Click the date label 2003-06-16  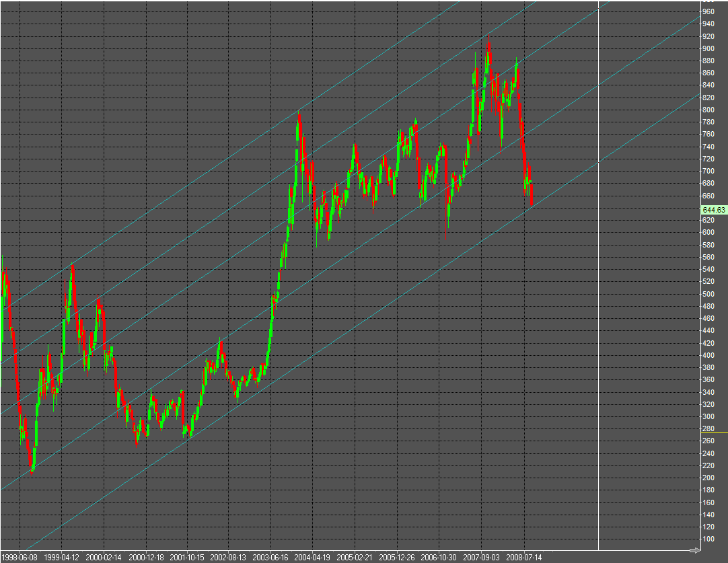(270, 558)
